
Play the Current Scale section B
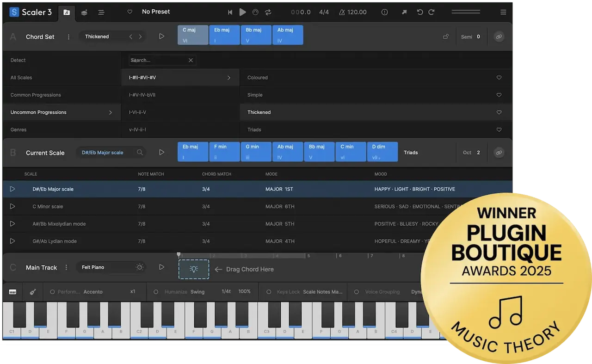pos(161,152)
